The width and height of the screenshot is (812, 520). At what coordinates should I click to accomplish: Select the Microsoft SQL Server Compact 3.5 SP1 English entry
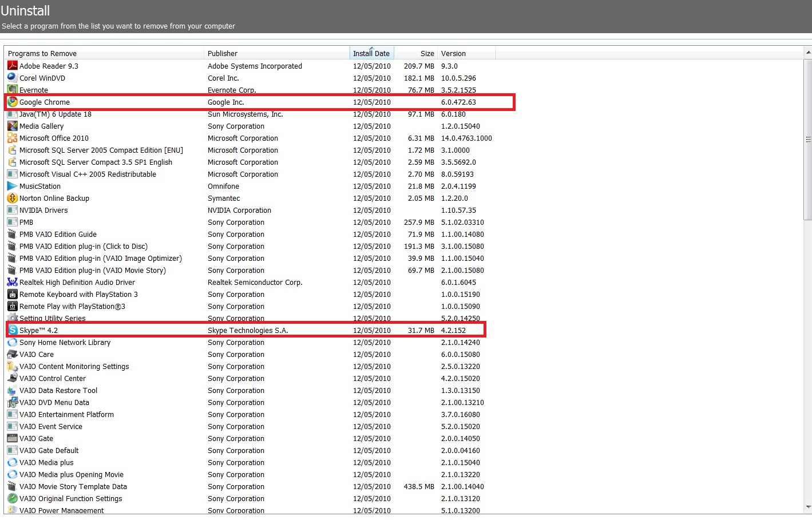[249, 162]
